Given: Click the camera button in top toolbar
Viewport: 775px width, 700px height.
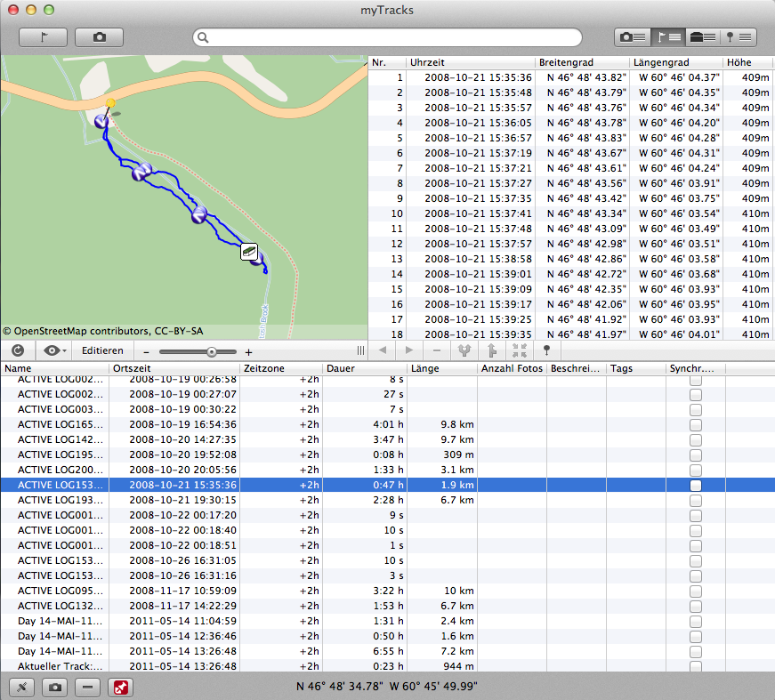Looking at the screenshot, I should coord(100,37).
